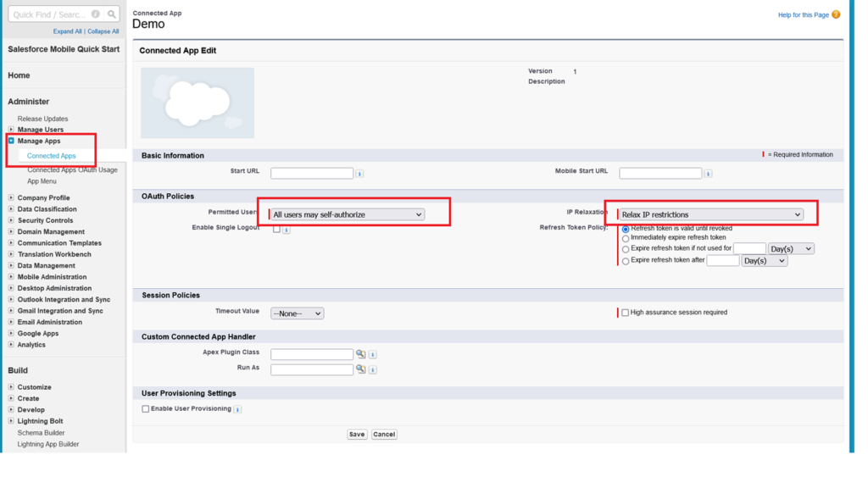Open the Permitted Users dropdown

point(348,214)
